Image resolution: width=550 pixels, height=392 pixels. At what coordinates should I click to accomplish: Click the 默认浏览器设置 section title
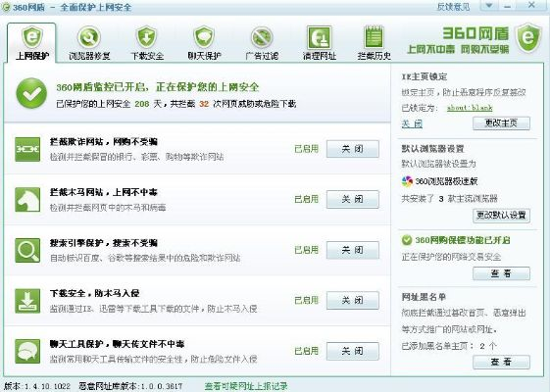tap(432, 149)
